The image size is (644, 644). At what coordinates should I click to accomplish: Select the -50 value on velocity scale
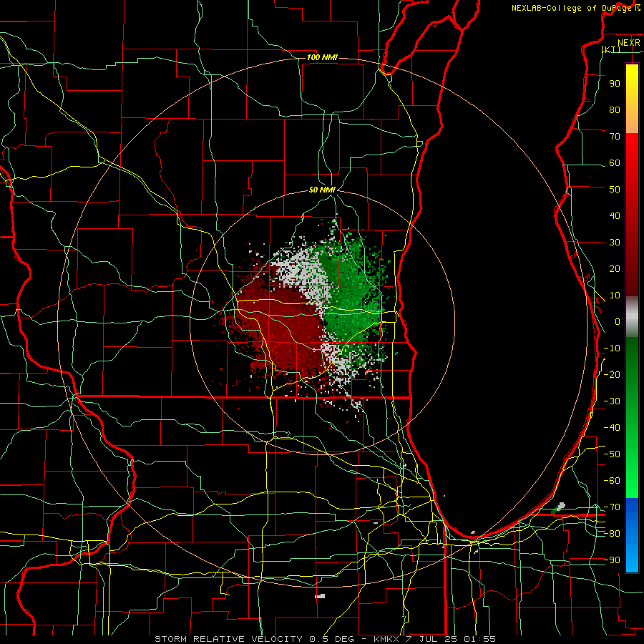click(612, 454)
